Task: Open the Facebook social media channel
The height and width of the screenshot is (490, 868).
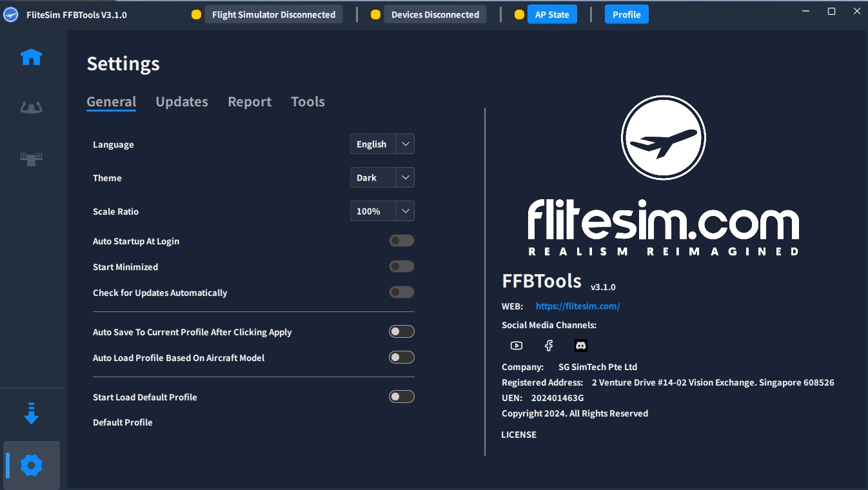Action: coord(549,346)
